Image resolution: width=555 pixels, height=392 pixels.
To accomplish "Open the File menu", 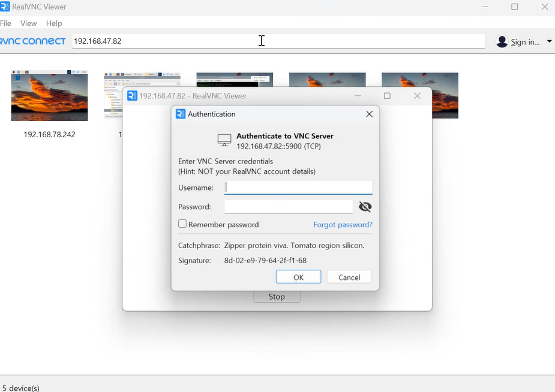I will click(x=5, y=23).
